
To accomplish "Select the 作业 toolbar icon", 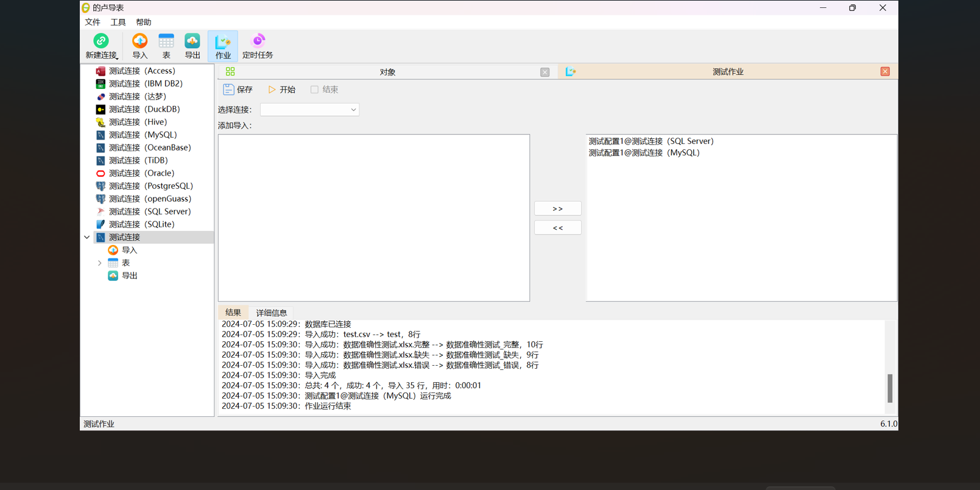I will (223, 41).
